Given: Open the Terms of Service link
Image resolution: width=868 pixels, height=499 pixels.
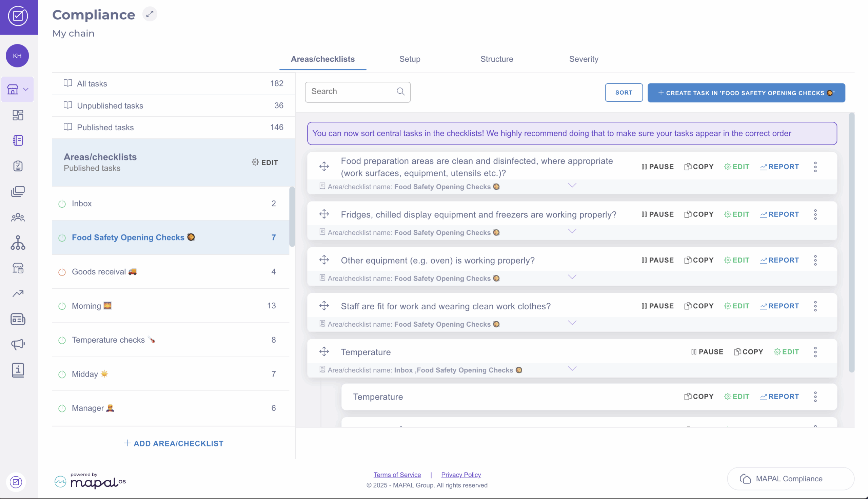Looking at the screenshot, I should [397, 475].
